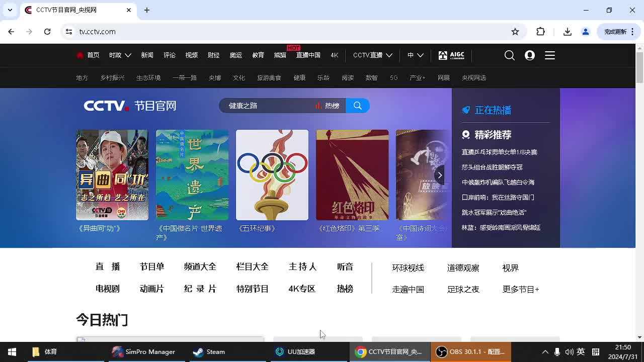This screenshot has height=362, width=644.
Task: Open 文化 in the secondary navigation
Action: (239, 78)
